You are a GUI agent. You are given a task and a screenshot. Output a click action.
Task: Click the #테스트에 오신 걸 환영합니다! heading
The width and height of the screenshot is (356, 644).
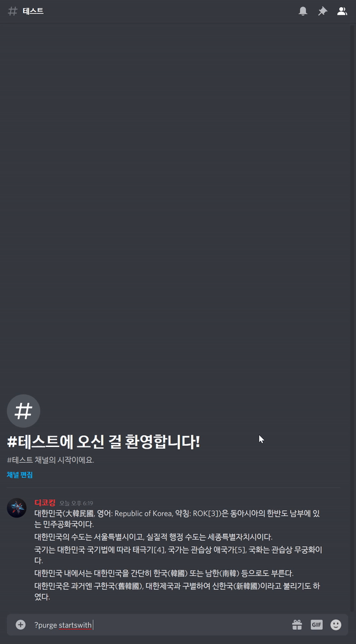103,442
